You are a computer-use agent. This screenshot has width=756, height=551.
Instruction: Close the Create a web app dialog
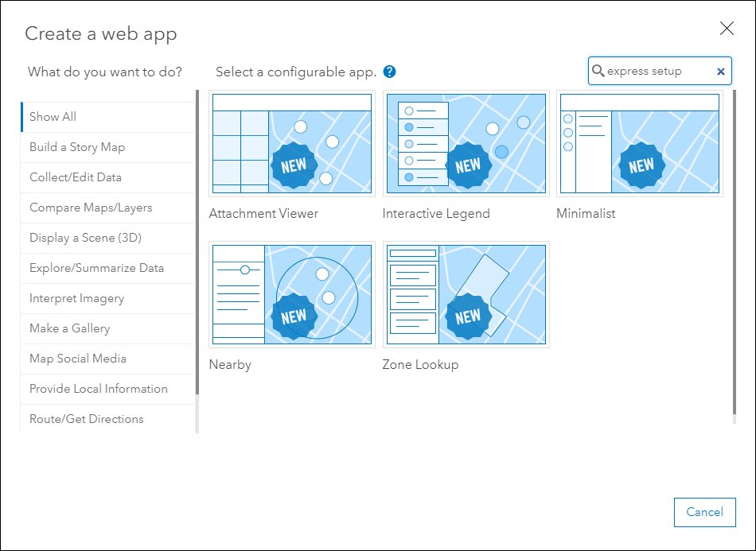(727, 29)
